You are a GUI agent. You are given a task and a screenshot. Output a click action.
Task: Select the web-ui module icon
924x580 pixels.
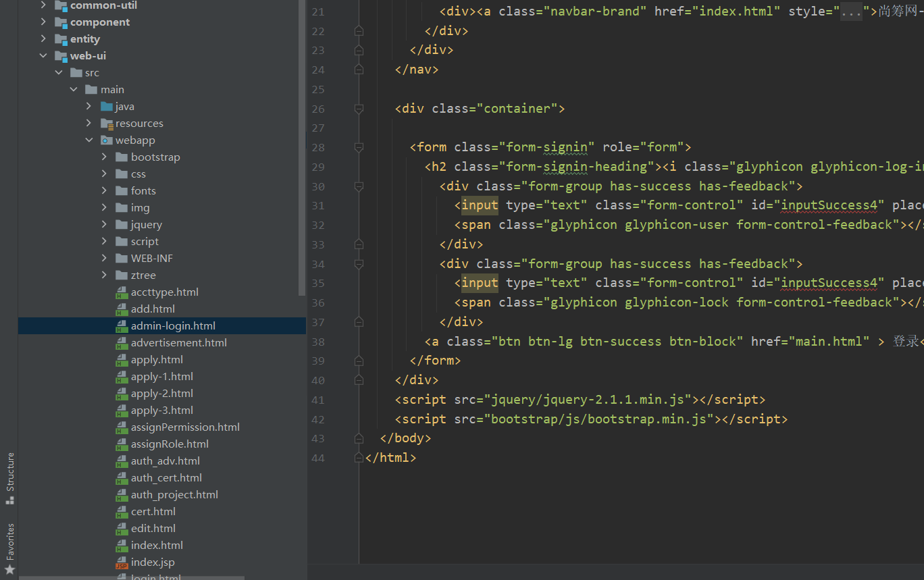61,56
